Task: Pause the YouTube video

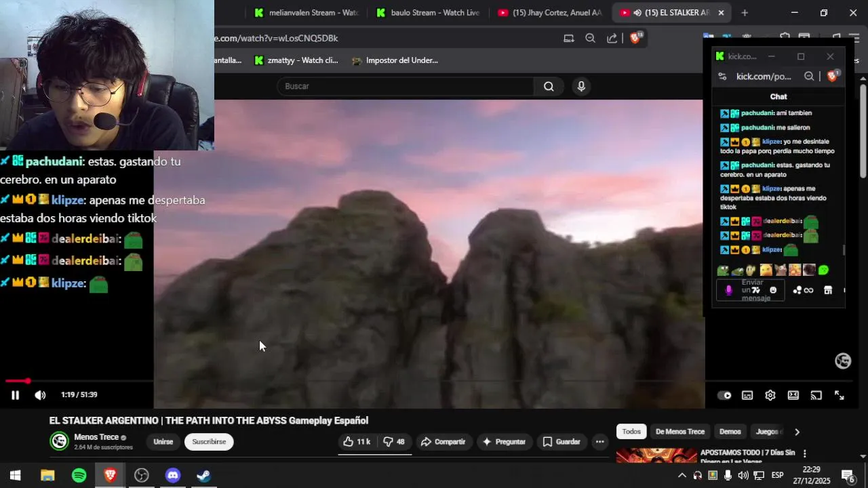Action: 15,395
